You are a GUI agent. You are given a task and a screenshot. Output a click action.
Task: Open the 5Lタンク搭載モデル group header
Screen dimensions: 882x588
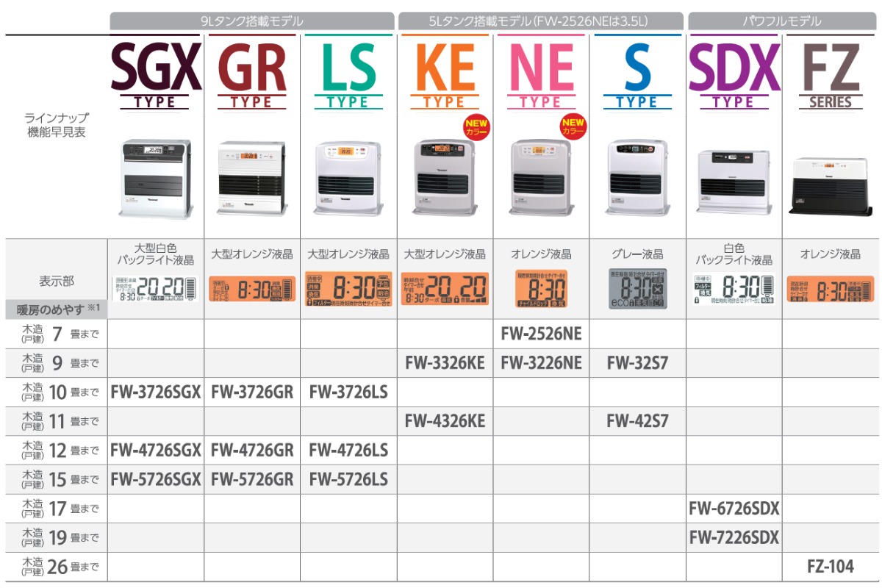[540, 22]
